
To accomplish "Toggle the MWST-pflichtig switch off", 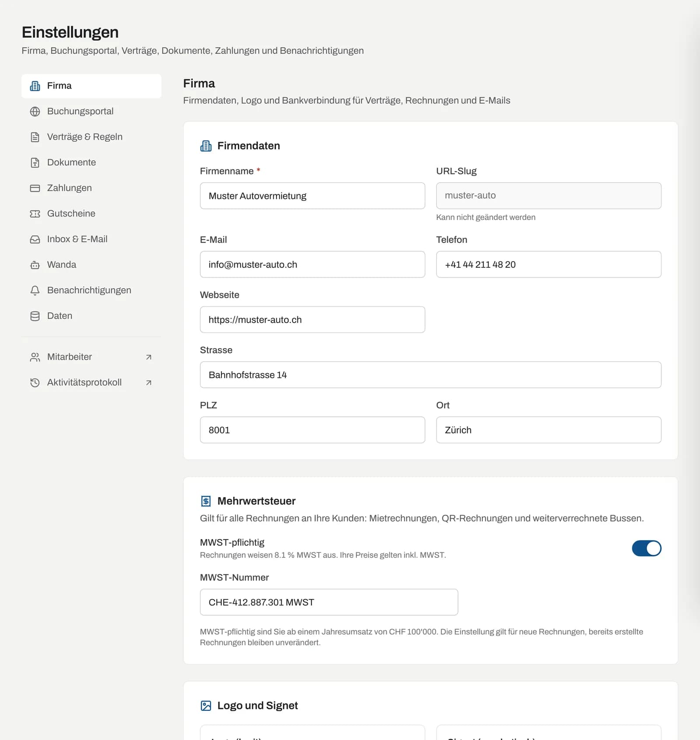I will [x=647, y=548].
